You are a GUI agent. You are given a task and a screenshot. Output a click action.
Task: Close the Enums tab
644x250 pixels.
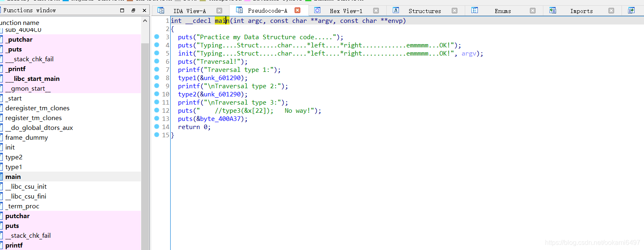point(533,11)
